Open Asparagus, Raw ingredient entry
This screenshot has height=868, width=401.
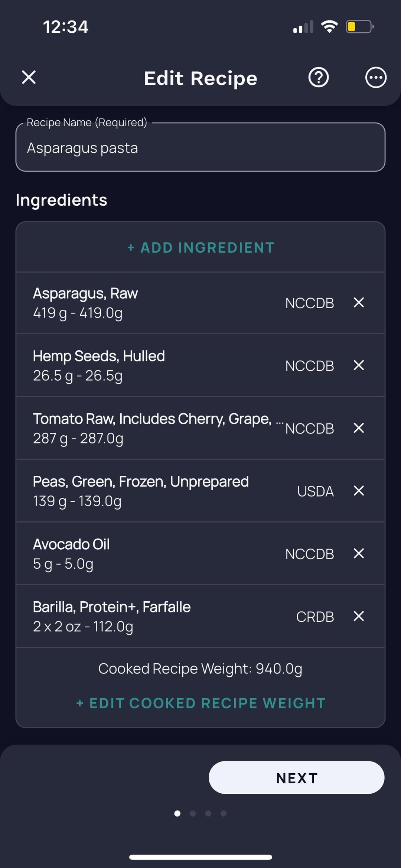pyautogui.click(x=149, y=303)
